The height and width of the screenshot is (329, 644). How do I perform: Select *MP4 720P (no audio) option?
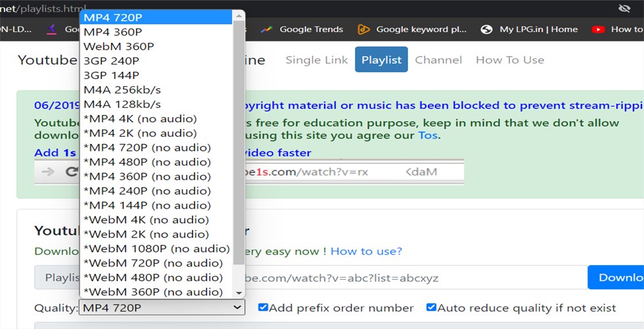[156, 147]
